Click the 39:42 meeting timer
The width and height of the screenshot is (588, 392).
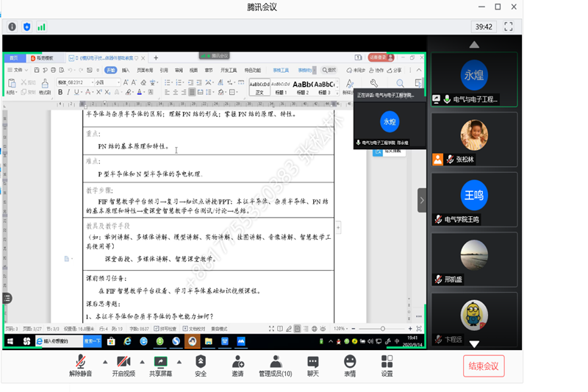[x=484, y=26]
